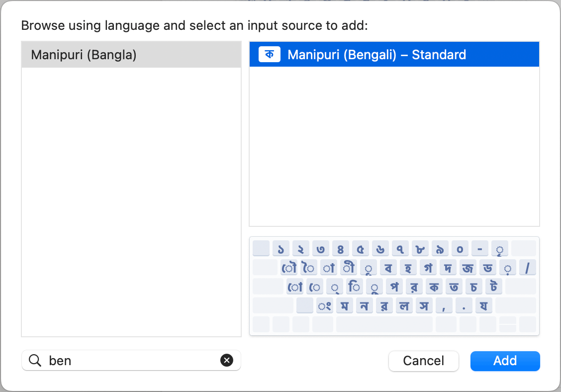This screenshot has height=392, width=561.
Task: Click the দ key in keyboard preview
Action: [448, 268]
